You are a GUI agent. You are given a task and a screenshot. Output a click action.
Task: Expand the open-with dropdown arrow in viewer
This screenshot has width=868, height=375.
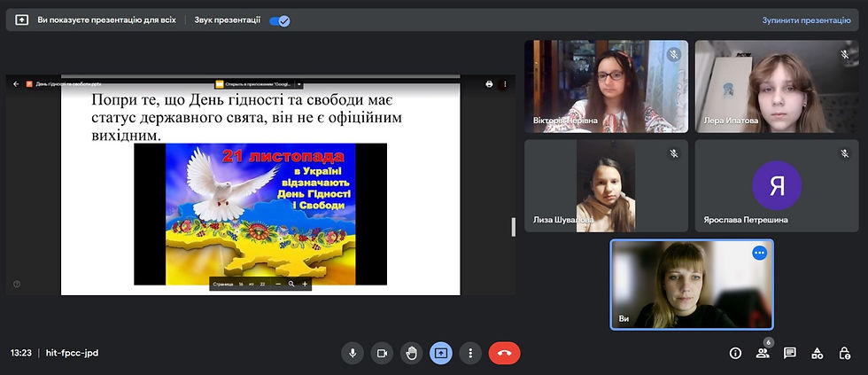tap(299, 84)
